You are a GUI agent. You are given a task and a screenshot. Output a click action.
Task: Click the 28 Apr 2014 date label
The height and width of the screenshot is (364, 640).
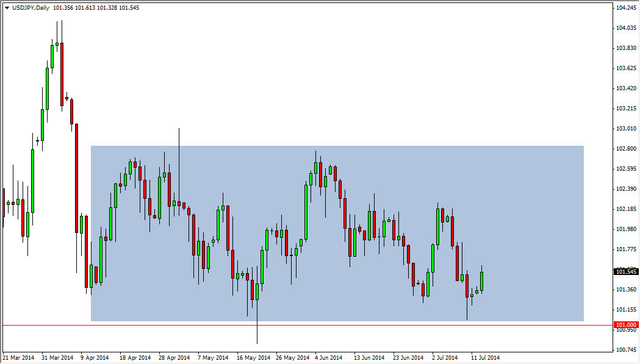point(174,357)
